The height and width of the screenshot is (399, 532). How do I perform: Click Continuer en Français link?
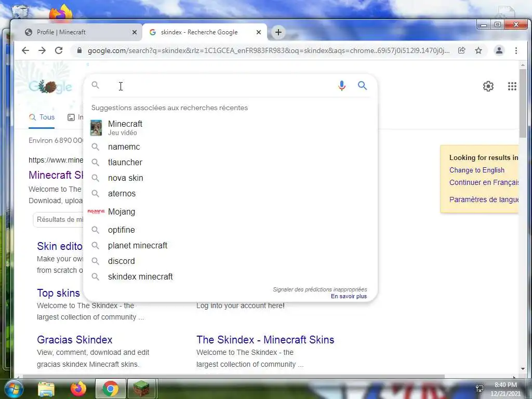484,182
